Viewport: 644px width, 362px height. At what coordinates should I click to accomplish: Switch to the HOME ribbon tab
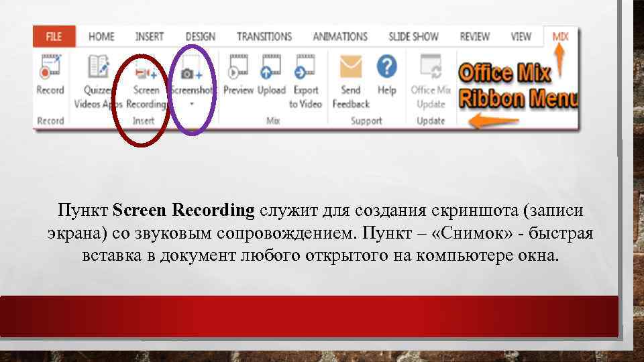pos(101,36)
